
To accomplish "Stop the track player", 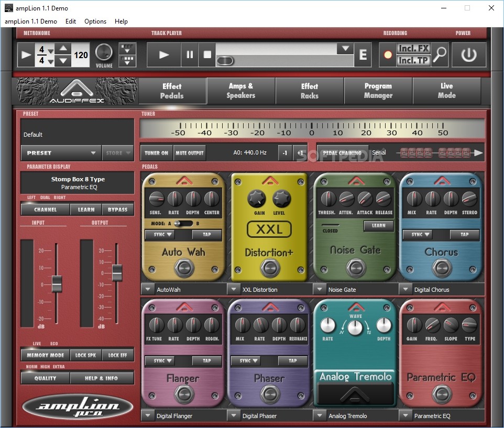I will pyautogui.click(x=207, y=54).
